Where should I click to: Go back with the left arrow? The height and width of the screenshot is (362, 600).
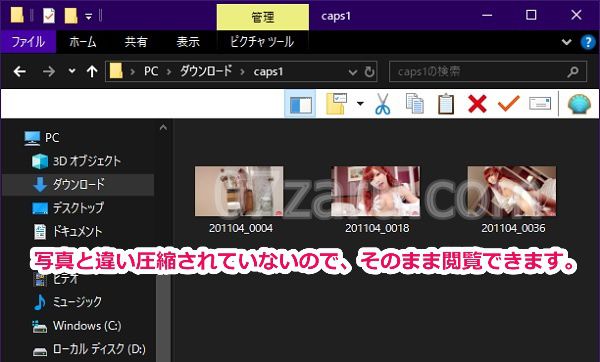pyautogui.click(x=20, y=71)
